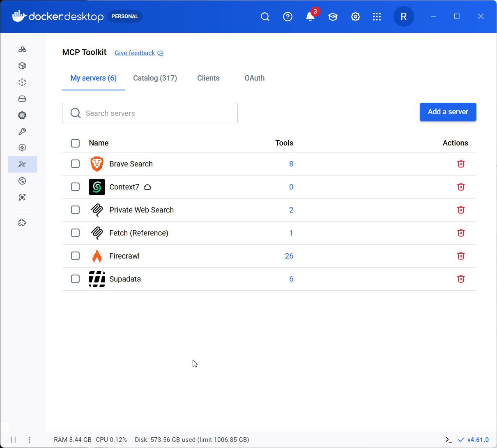Open the Give feedback link

139,53
